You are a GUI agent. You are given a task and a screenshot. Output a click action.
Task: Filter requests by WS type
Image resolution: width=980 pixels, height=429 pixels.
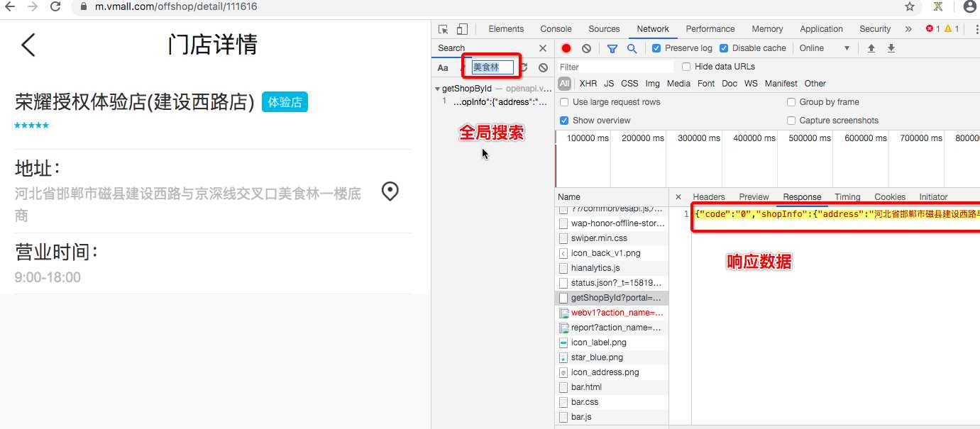[x=751, y=84]
